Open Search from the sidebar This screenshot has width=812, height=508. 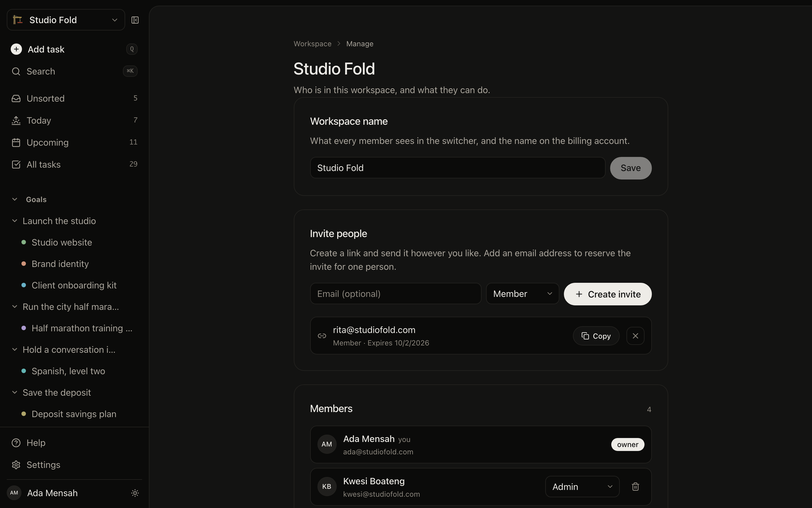(x=74, y=71)
